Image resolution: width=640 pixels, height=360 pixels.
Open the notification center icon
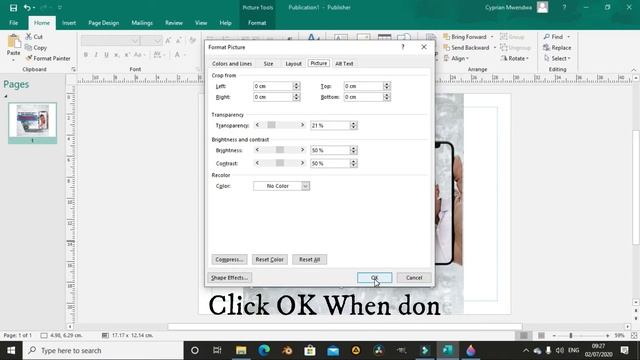click(624, 350)
